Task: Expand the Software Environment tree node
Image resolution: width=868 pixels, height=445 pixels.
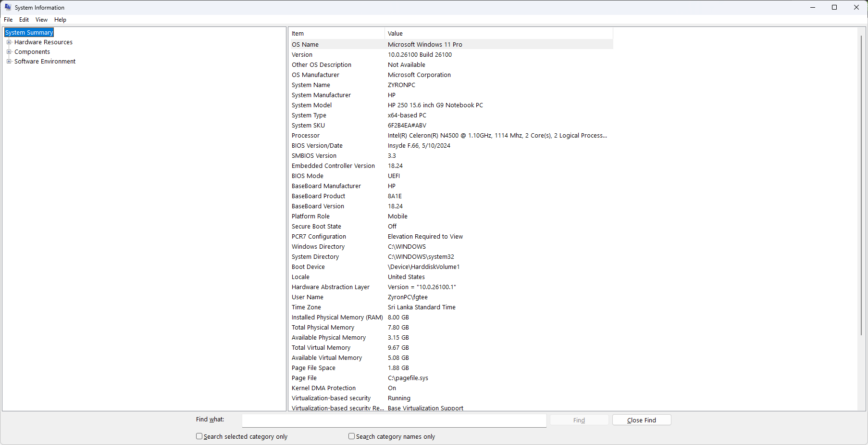Action: 9,61
